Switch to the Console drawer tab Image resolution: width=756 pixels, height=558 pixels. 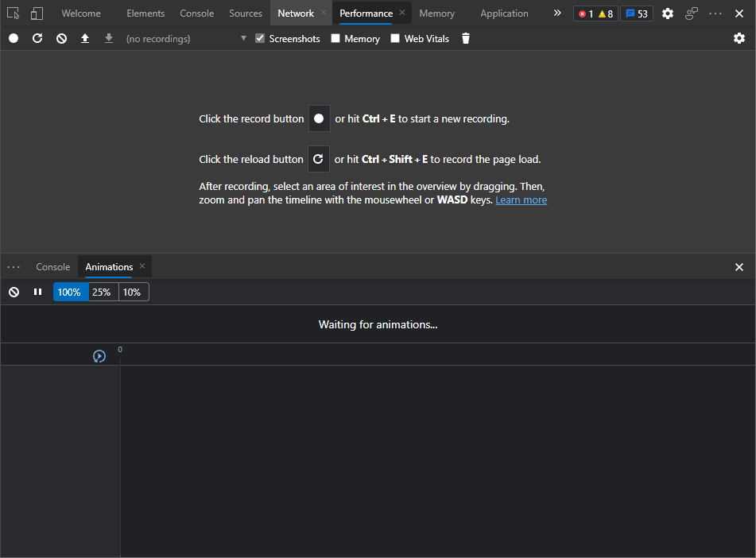click(x=52, y=266)
